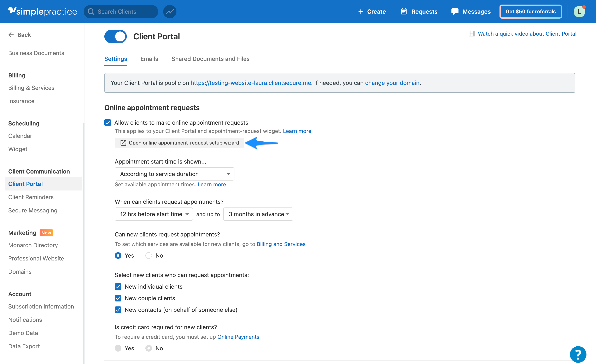Switch to the Emails tab
Image resolution: width=596 pixels, height=364 pixels.
149,59
